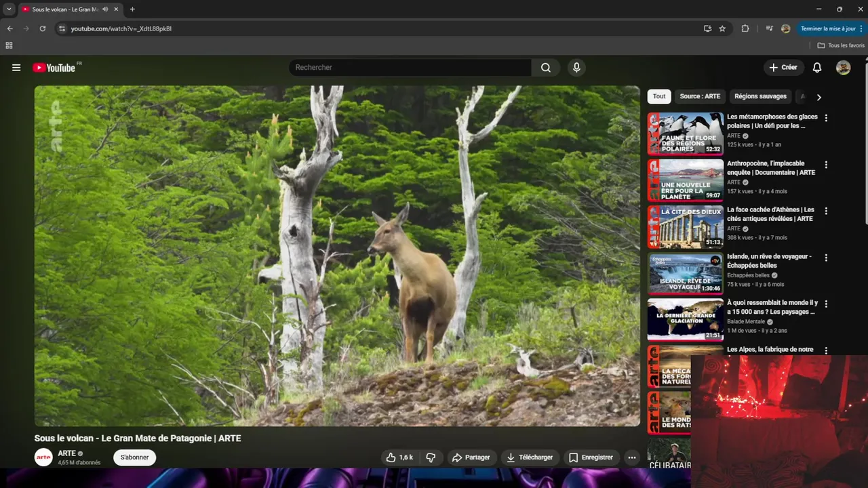Select the Tout filter chip
Viewport: 868px width, 488px height.
[659, 96]
